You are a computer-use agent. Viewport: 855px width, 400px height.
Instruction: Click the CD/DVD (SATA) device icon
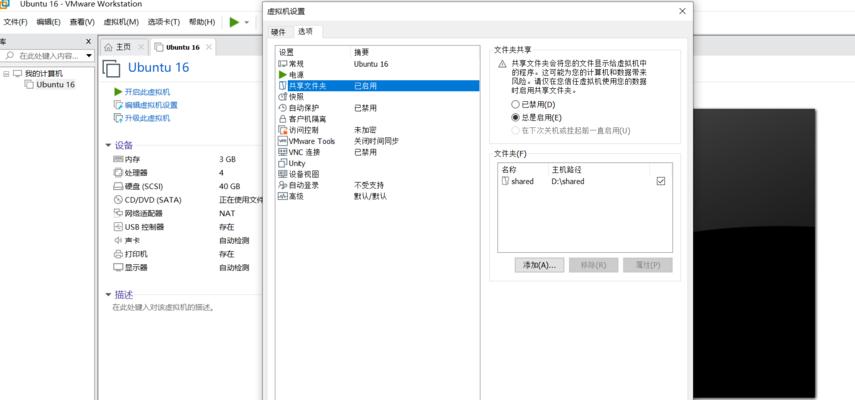click(x=118, y=200)
